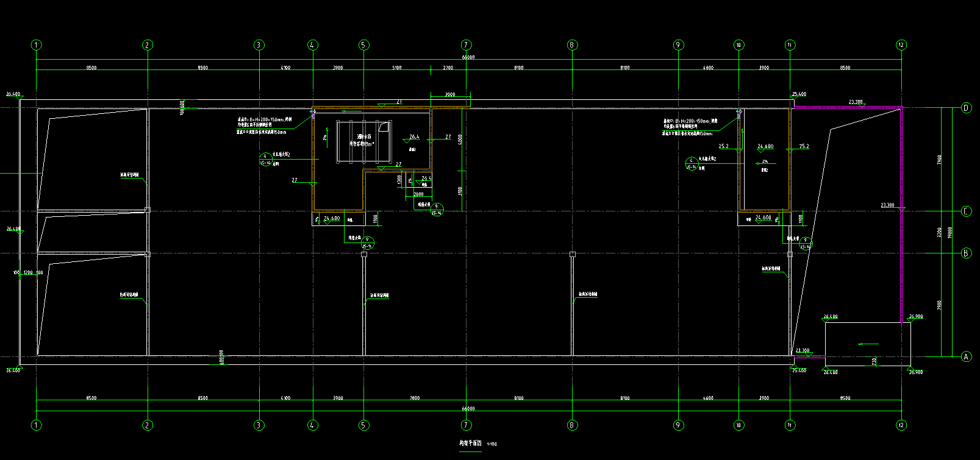The height and width of the screenshot is (460, 980).
Task: Click the 7900 vertical dimension text
Action: pyautogui.click(x=940, y=160)
